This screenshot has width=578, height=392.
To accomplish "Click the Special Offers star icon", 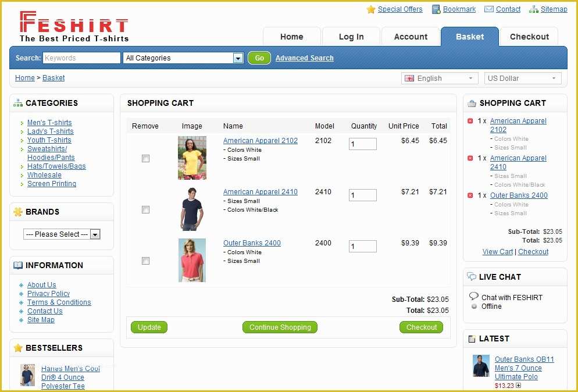I will point(371,9).
